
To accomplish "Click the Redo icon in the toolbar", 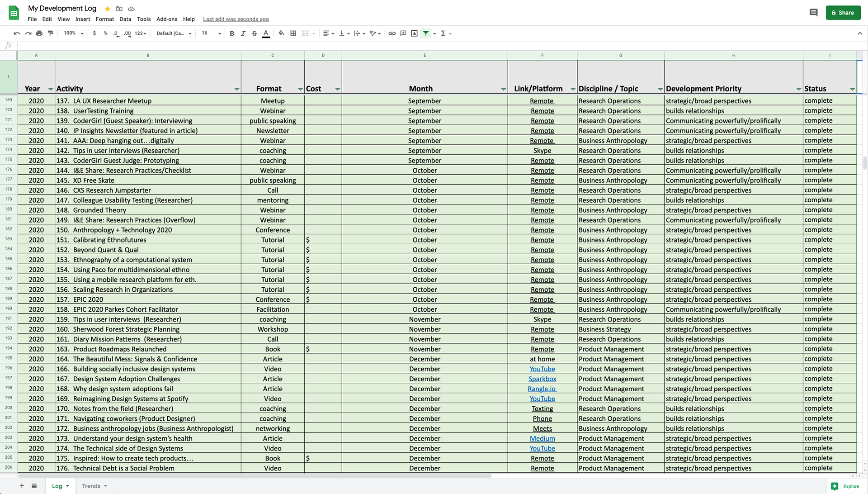I will click(28, 33).
